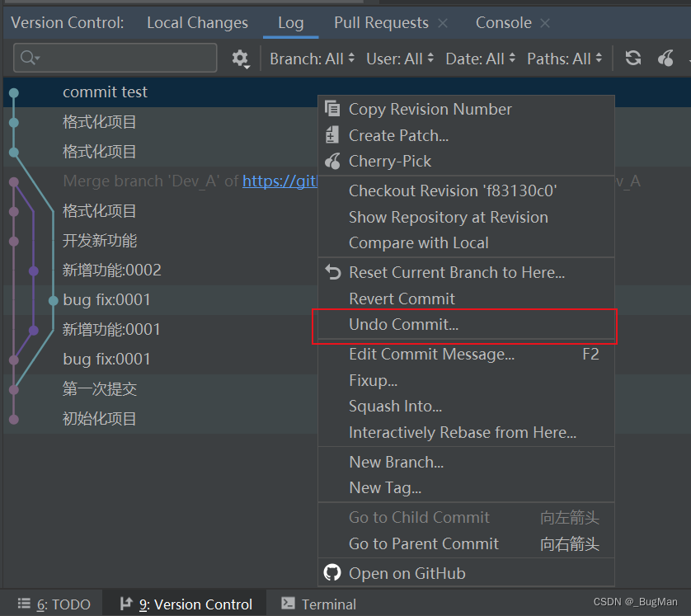Open the Paths filter dropdown

[x=565, y=59]
